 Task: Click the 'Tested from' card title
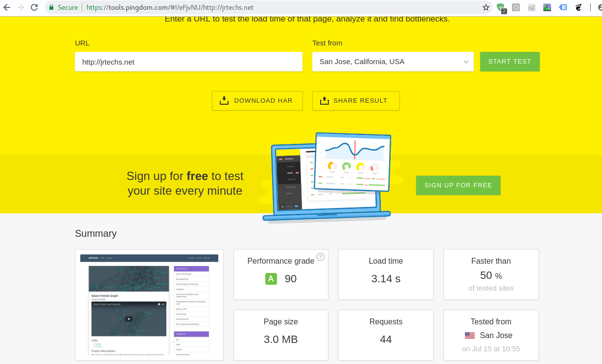click(491, 321)
